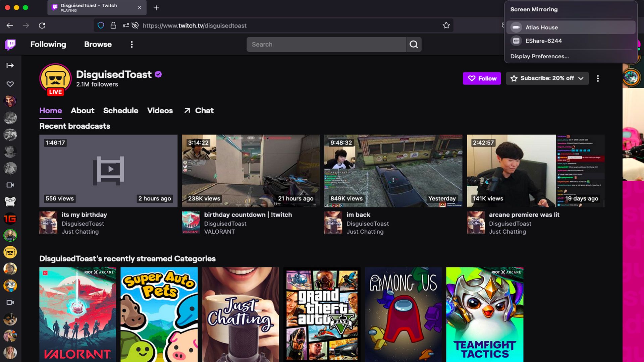Click the verified badge next to DisguisedToast
This screenshot has height=362, width=644.
pos(158,74)
